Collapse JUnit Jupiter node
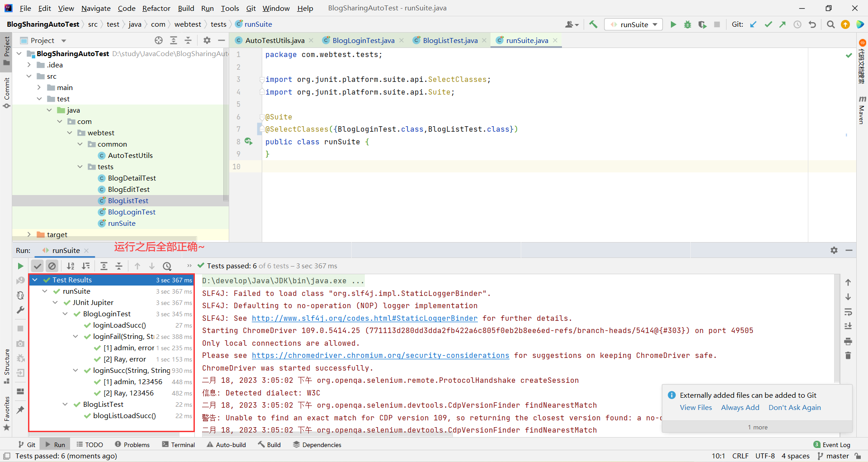Screen dimensions: 868x462 coord(55,303)
